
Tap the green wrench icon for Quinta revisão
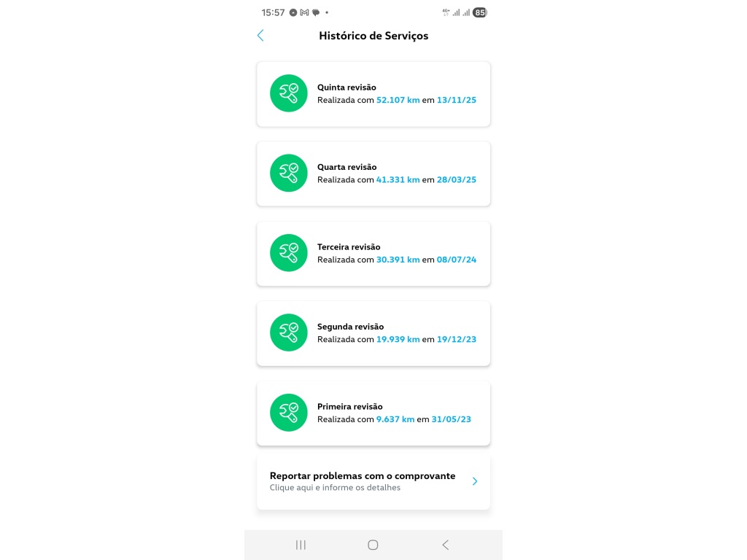tap(289, 93)
